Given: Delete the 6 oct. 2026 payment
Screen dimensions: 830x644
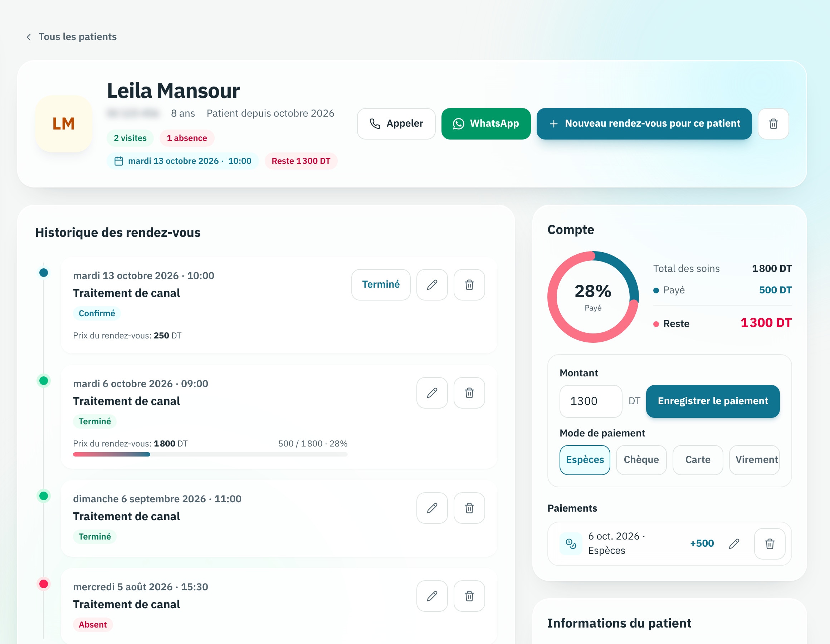Looking at the screenshot, I should click(770, 543).
